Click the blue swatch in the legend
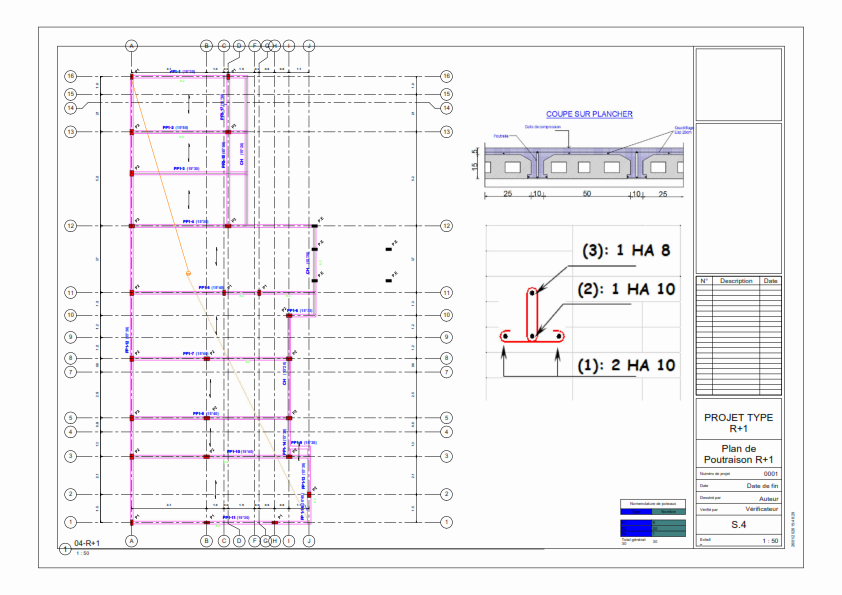 point(635,526)
